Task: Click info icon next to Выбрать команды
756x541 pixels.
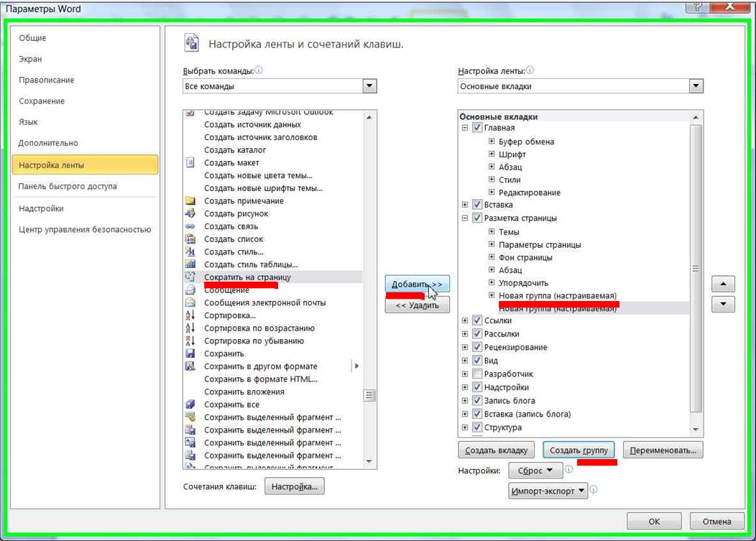Action: point(259,70)
